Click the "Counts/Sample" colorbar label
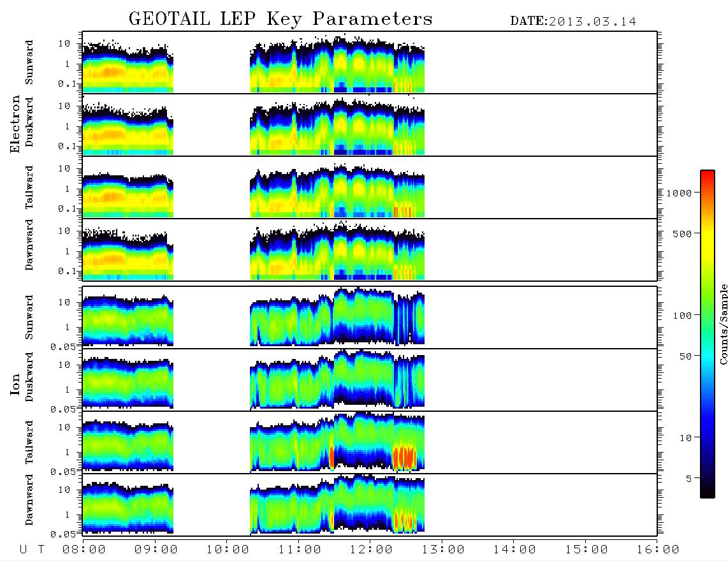Screen dimensions: 728x561 pyautogui.click(x=724, y=324)
